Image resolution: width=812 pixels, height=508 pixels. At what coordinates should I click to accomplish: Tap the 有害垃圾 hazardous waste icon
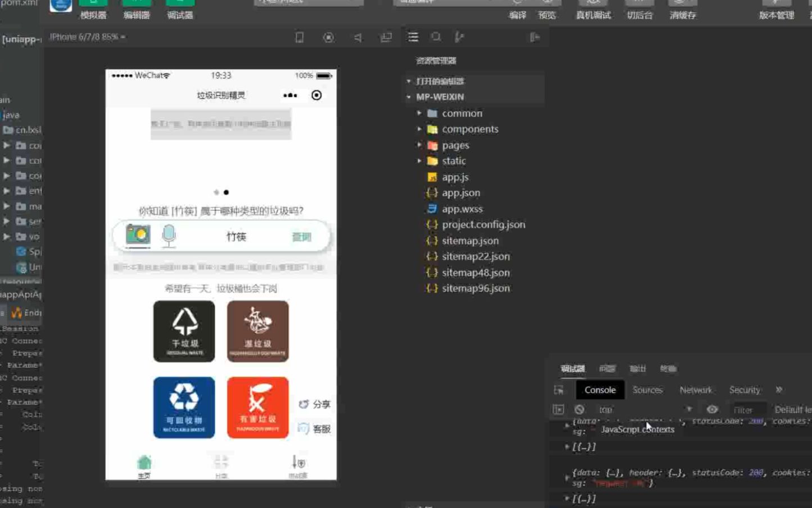pos(258,407)
